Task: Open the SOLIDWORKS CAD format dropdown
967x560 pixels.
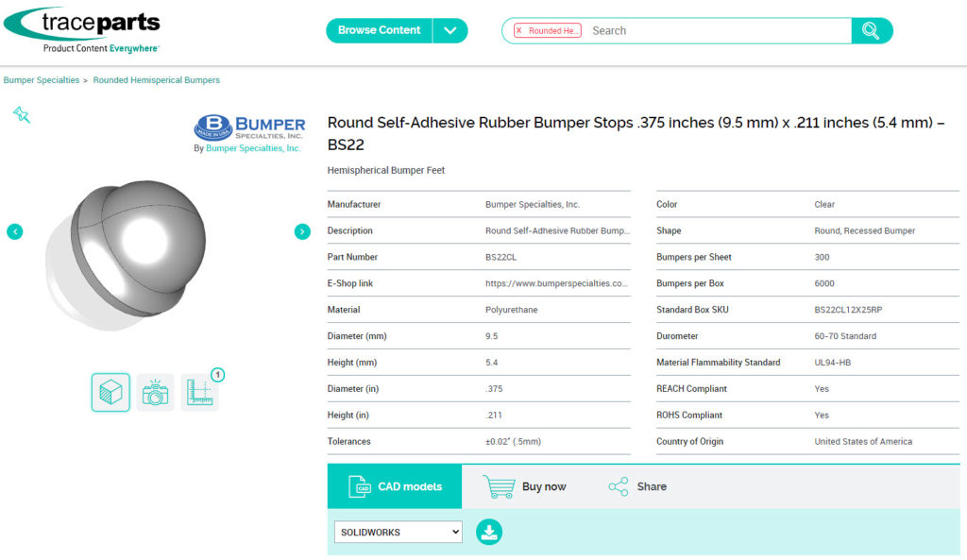Action: (399, 533)
